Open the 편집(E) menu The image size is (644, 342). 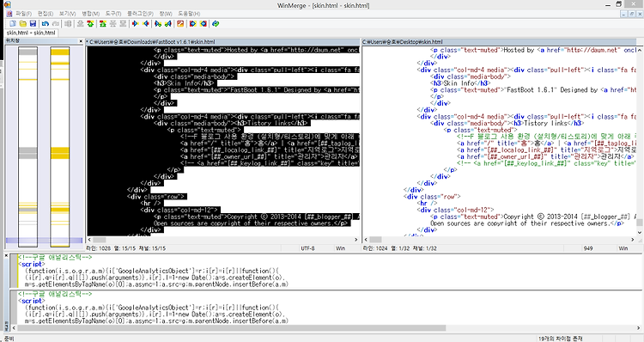[x=46, y=14]
